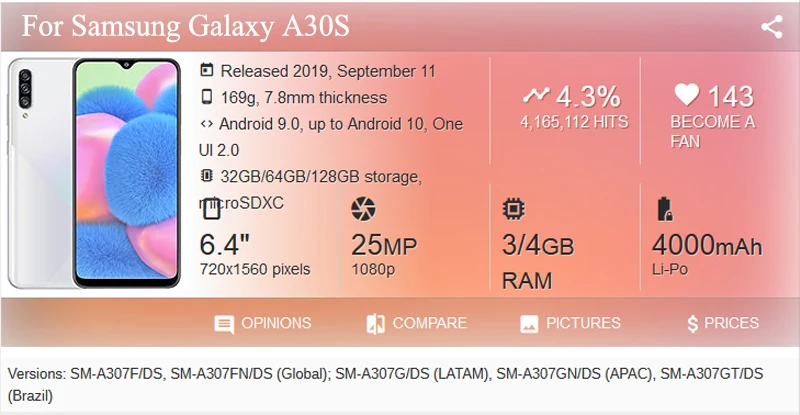Click the Become a Fan link

coord(712,131)
